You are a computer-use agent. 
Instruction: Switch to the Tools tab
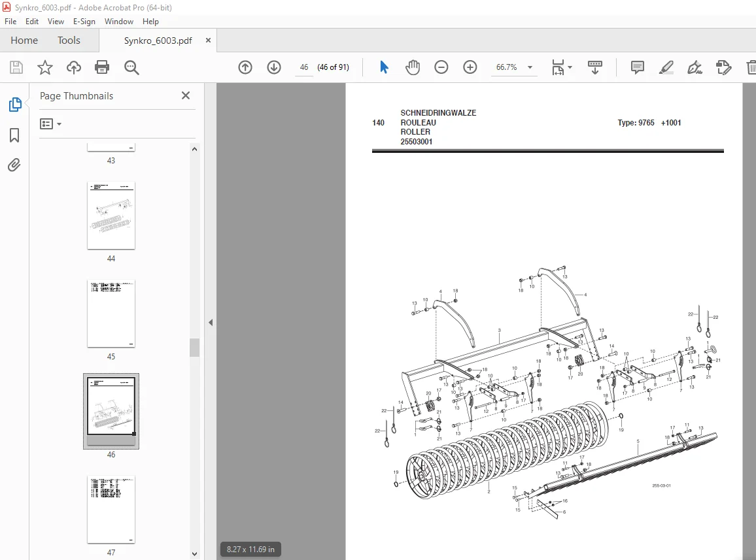(x=69, y=41)
